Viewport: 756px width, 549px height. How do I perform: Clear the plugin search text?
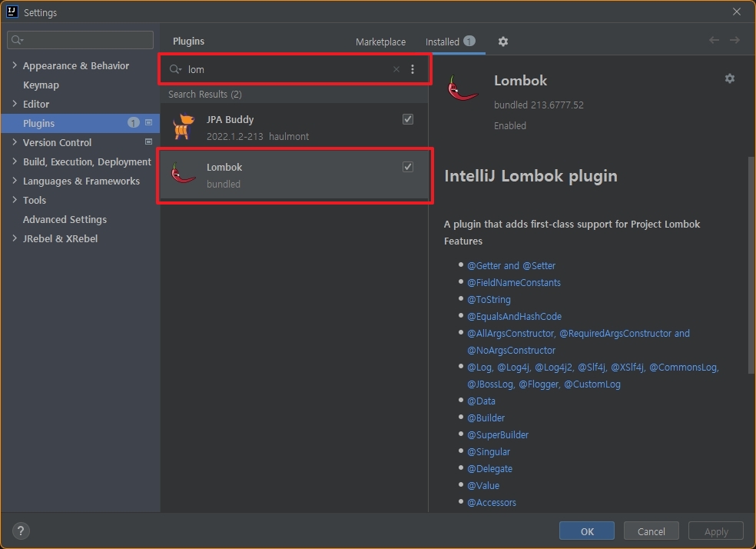pyautogui.click(x=396, y=69)
